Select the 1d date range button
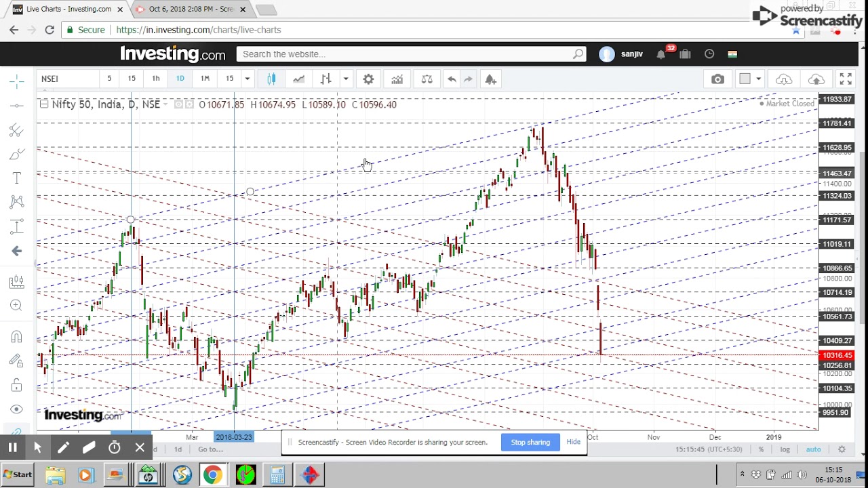 [x=178, y=449]
